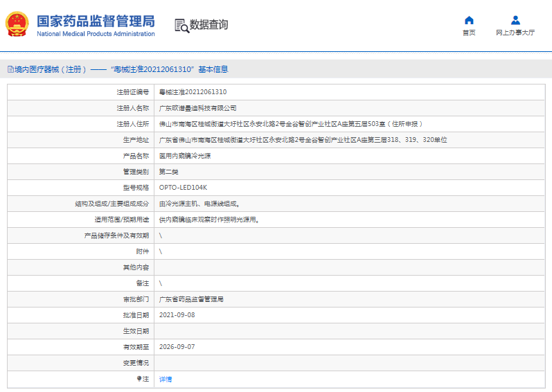
Task: Click the 国家药品监督管理局 title
Action: tap(96, 21)
